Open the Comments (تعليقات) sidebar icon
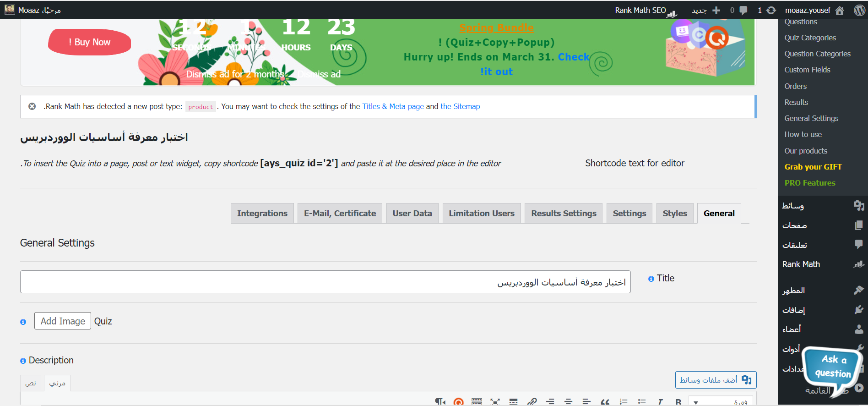Image resolution: width=868 pixels, height=406 pixels. pyautogui.click(x=859, y=245)
